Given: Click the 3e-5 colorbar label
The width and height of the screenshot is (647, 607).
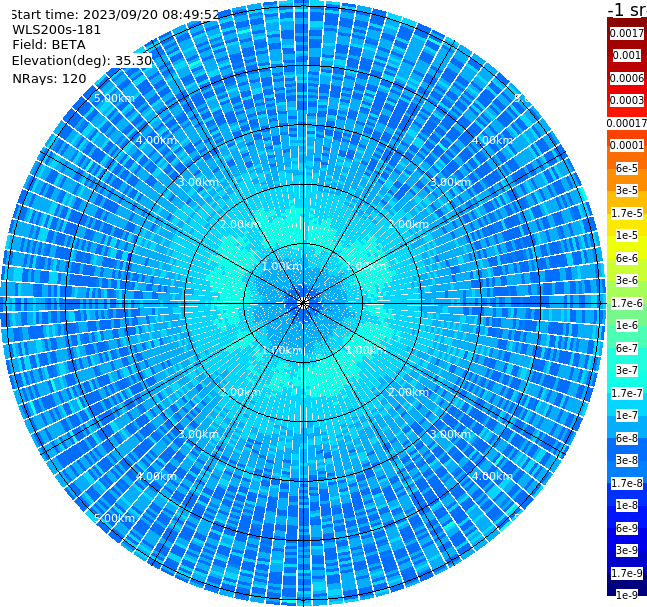Looking at the screenshot, I should tap(627, 190).
